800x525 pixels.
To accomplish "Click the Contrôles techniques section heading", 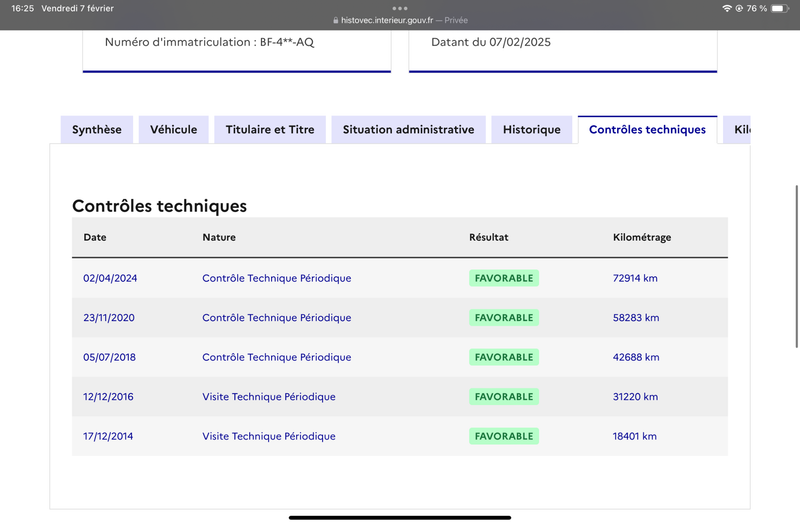I will coord(159,206).
